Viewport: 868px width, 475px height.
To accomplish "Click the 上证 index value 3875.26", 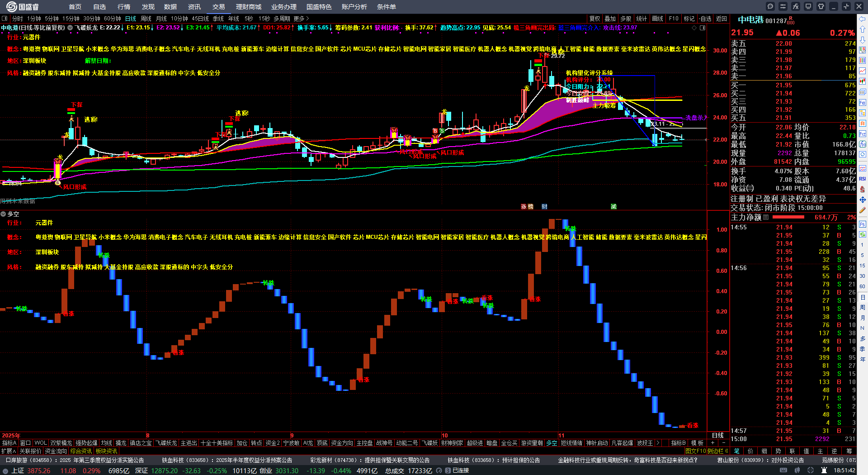I will pos(38,471).
